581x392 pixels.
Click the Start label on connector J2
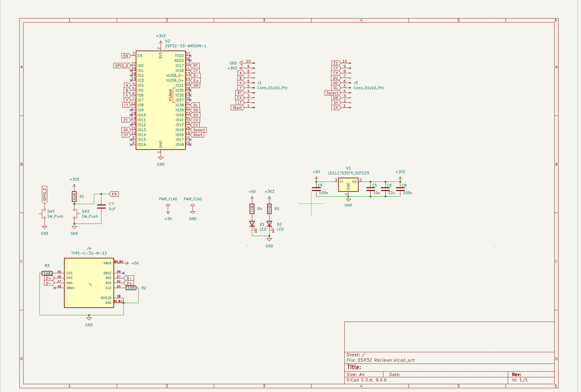click(237, 108)
